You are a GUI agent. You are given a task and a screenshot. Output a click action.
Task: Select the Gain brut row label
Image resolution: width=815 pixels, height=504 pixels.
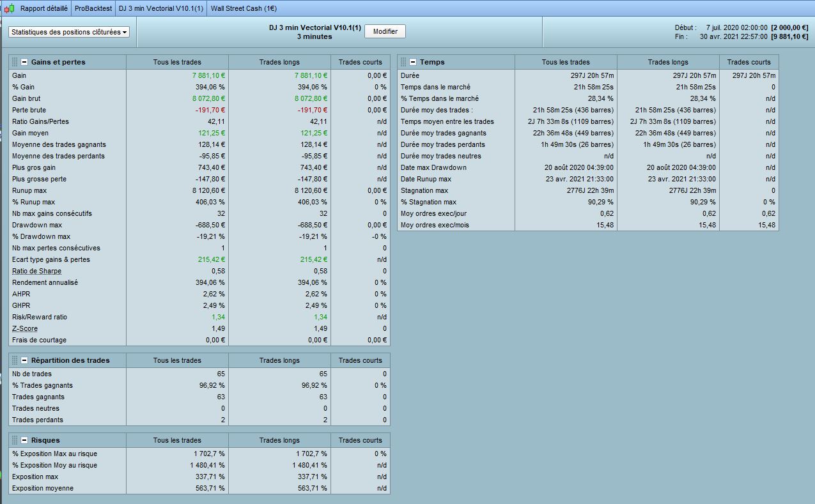point(26,98)
